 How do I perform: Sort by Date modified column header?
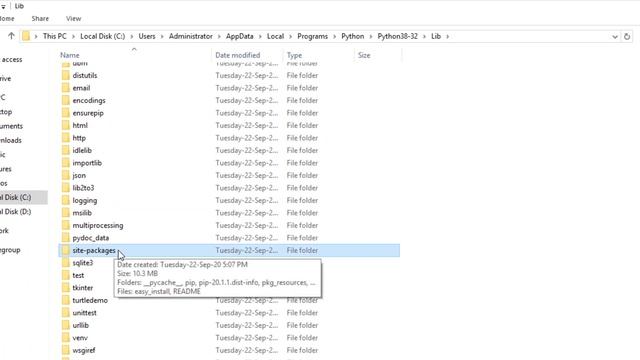coord(238,55)
